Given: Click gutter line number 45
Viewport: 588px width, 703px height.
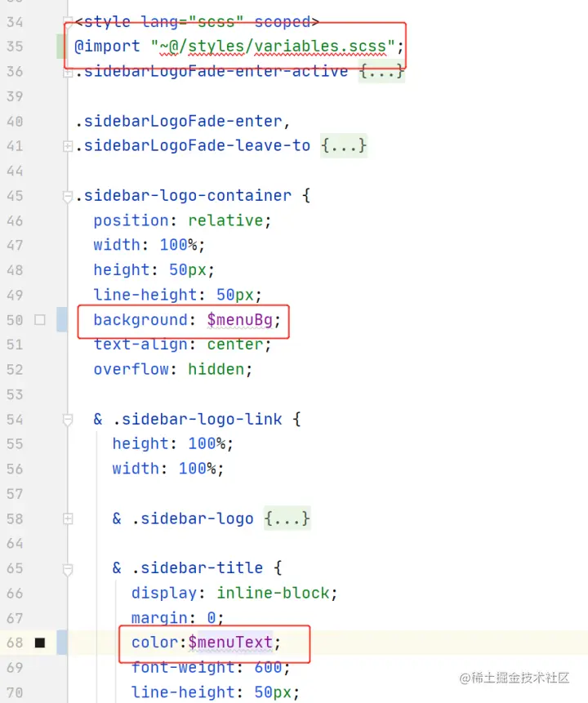Looking at the screenshot, I should pos(15,196).
